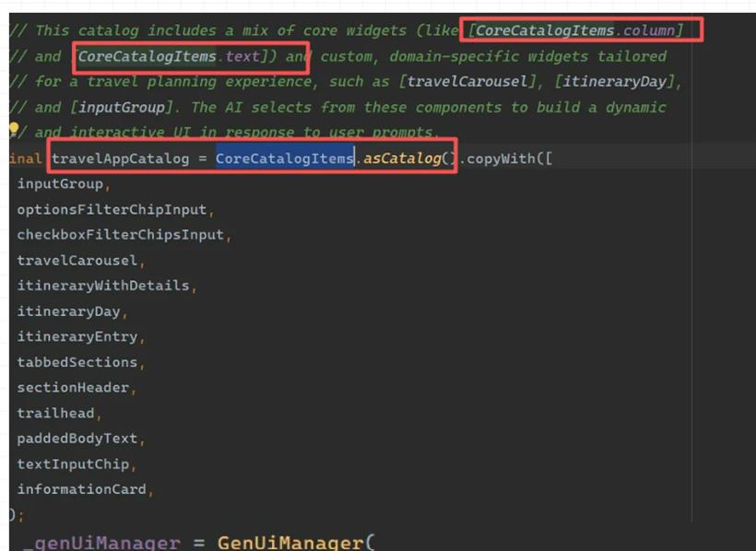Click the [inputGroup] reference in the comment
Viewport: 756px width, 551px height.
coord(121,107)
